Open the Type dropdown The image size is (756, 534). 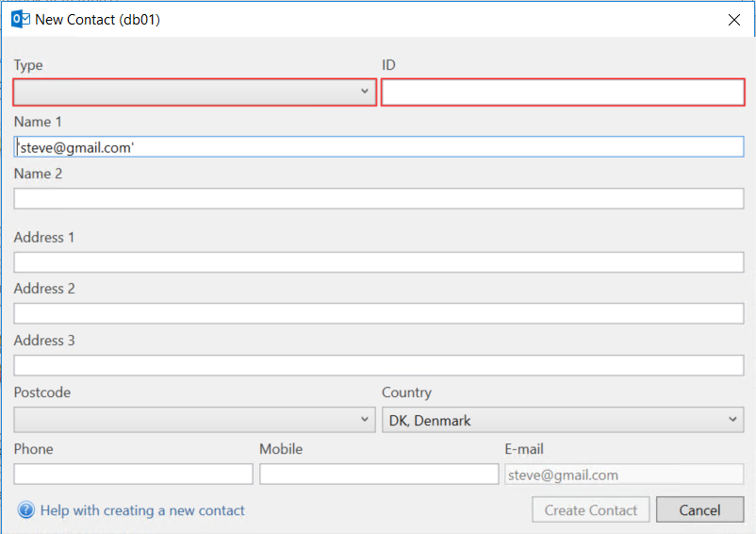[x=194, y=92]
